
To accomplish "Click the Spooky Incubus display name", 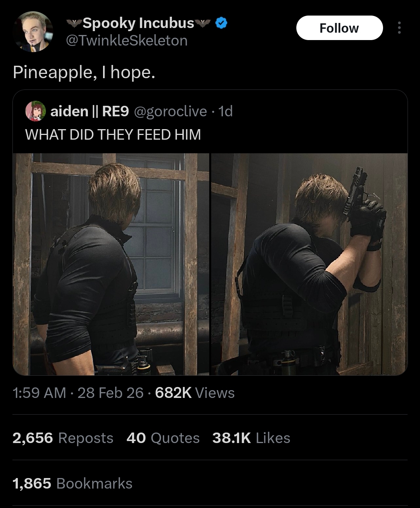I will coord(138,23).
